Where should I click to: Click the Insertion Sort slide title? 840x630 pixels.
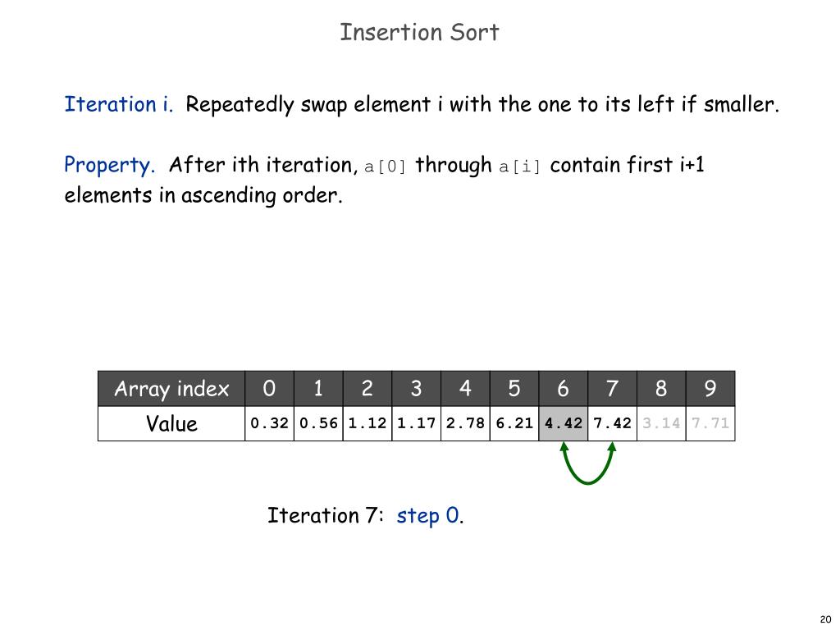(x=419, y=32)
